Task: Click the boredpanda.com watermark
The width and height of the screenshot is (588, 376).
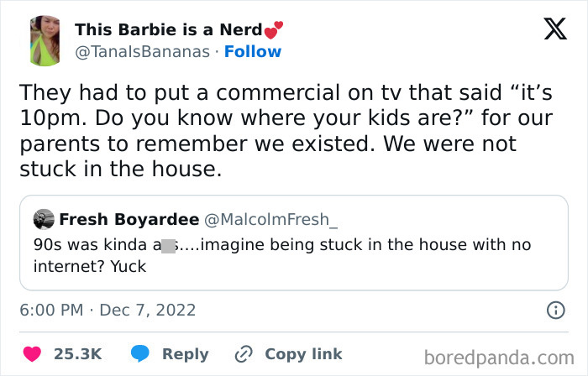Action: (499, 358)
